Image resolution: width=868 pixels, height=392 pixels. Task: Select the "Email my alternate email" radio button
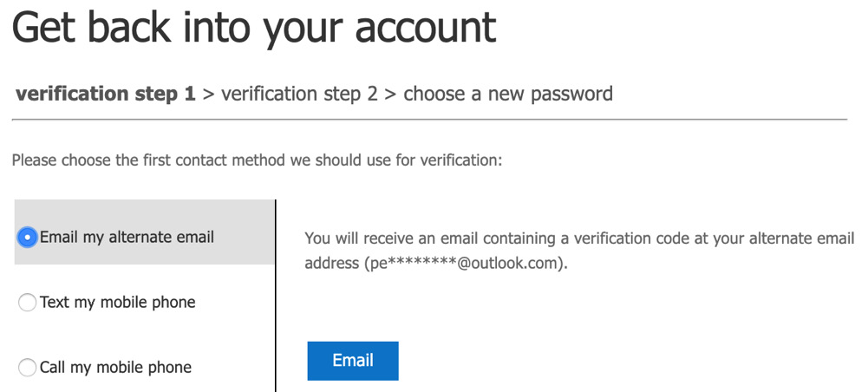coord(28,237)
